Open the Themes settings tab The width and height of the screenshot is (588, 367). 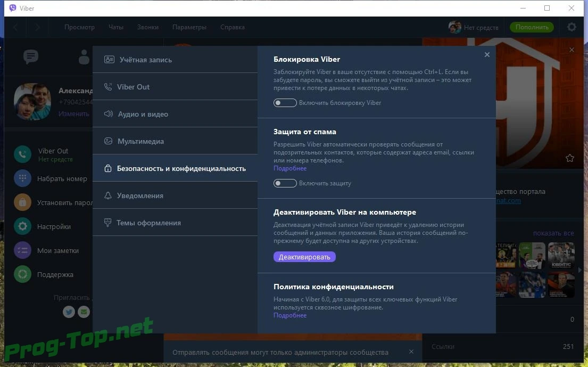pos(175,223)
